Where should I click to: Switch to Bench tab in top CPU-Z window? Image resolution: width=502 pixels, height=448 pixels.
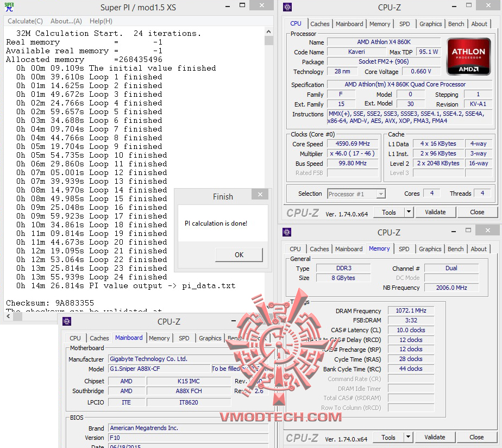click(x=456, y=24)
